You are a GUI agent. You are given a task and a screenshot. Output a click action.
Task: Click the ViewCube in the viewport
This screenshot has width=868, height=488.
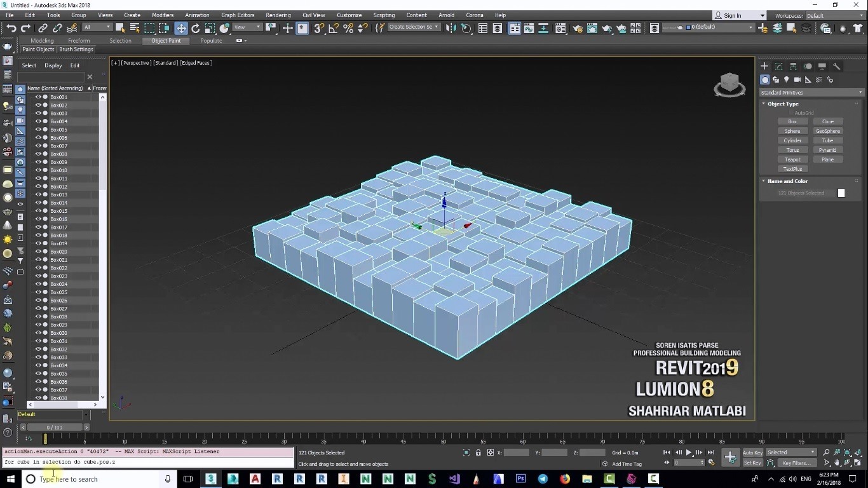729,85
